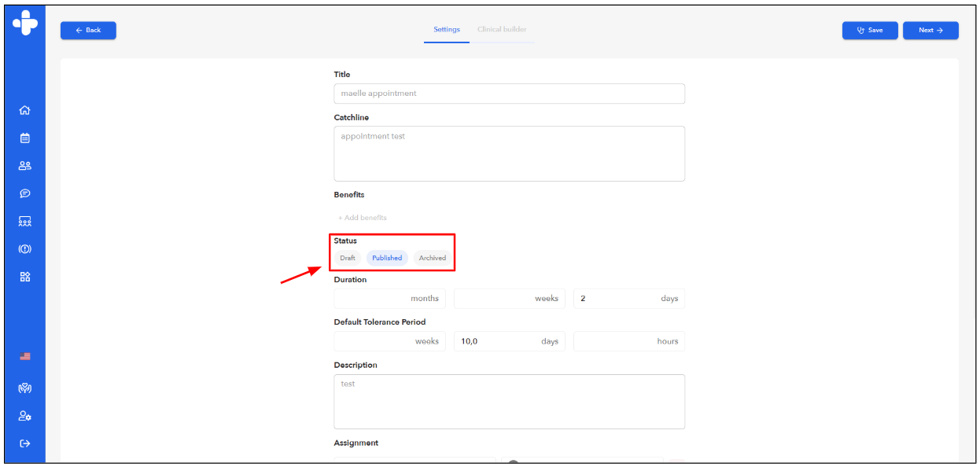Viewport: 980px width, 467px height.
Task: Open the calendar icon in sidebar
Action: tap(24, 138)
